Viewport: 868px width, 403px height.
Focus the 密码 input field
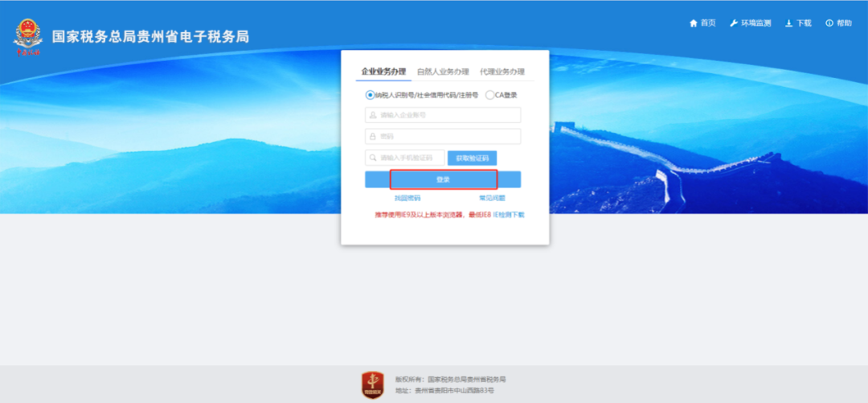click(x=443, y=137)
